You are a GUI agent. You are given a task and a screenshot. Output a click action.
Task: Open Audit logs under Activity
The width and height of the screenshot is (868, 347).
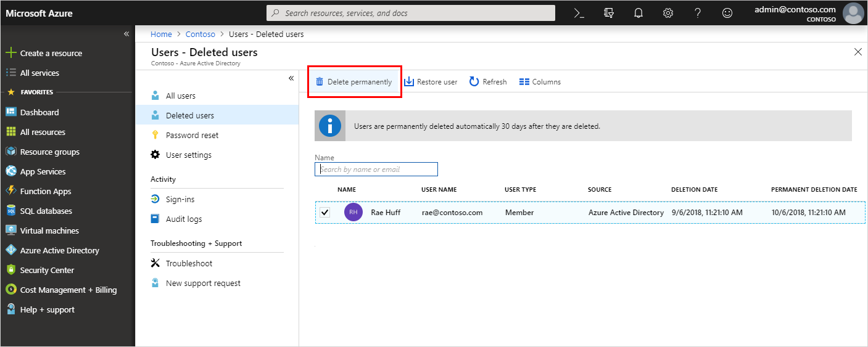pos(184,219)
